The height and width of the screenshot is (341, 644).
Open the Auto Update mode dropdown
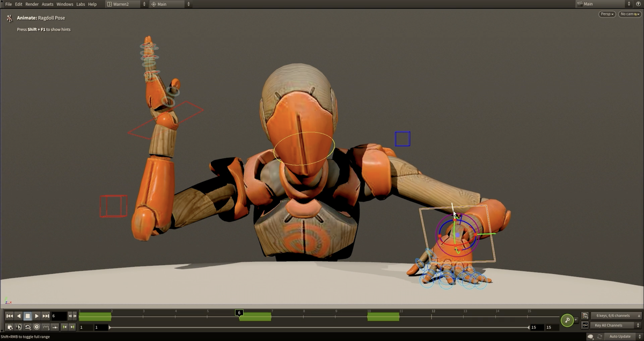click(620, 336)
